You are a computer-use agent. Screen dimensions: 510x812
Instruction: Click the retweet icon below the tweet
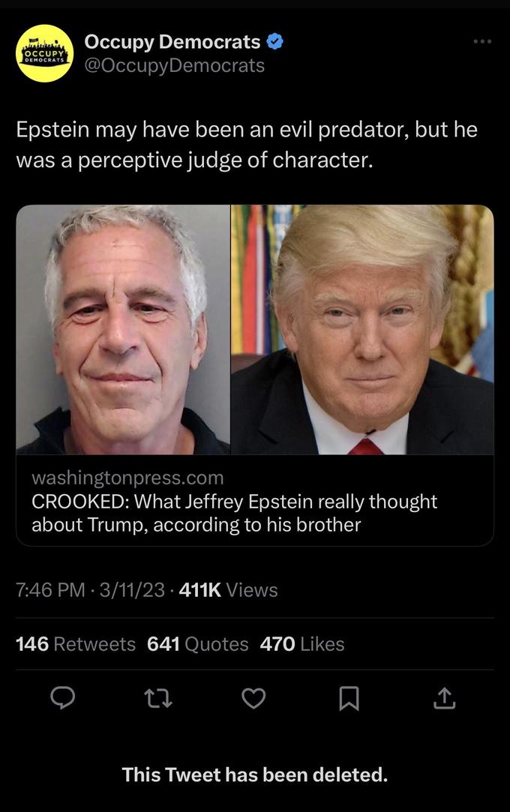coord(158,699)
